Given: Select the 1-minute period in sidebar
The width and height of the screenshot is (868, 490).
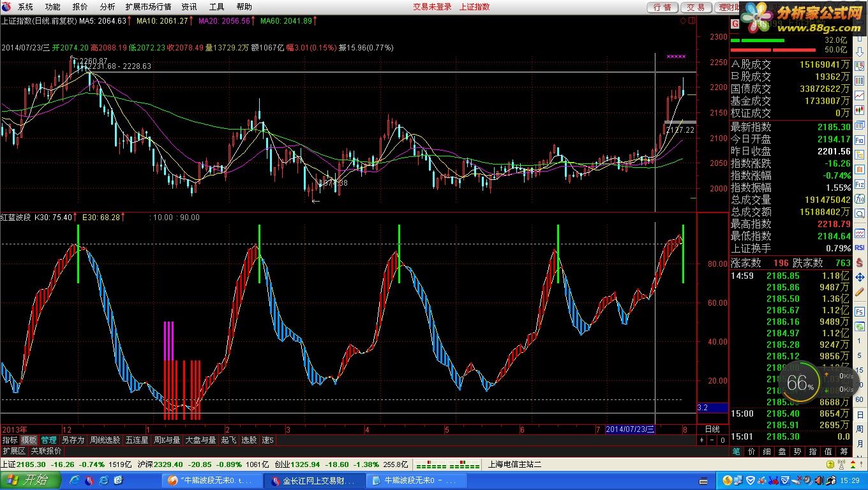Looking at the screenshot, I should [859, 341].
